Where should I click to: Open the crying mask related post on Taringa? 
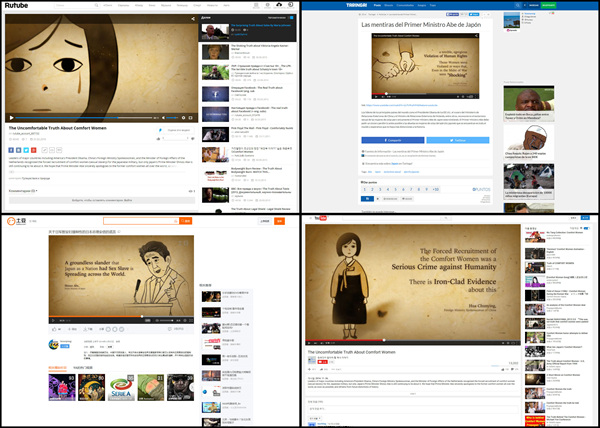pyautogui.click(x=528, y=138)
